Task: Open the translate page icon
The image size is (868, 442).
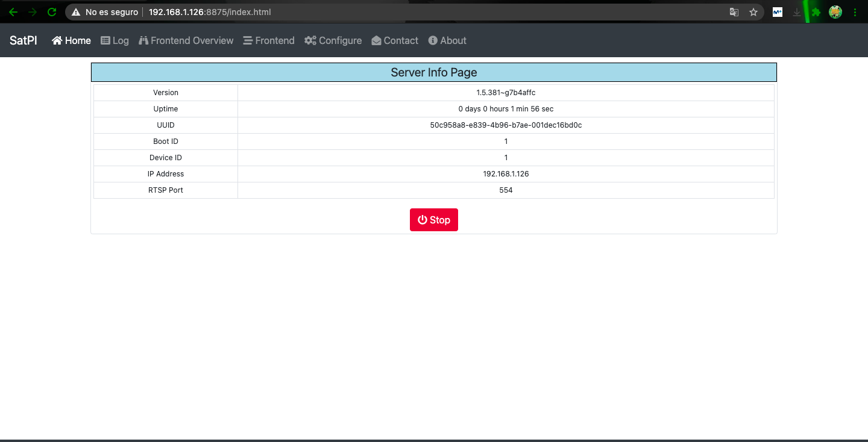Action: [x=734, y=12]
